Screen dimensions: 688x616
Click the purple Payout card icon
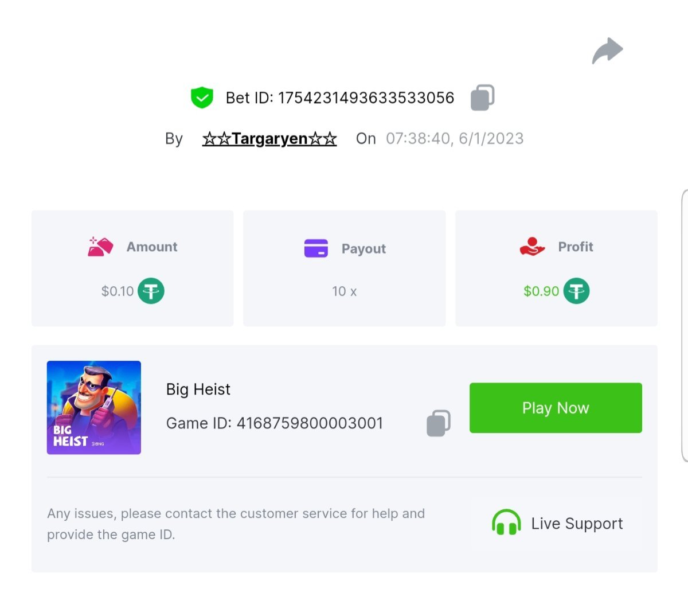(x=316, y=248)
